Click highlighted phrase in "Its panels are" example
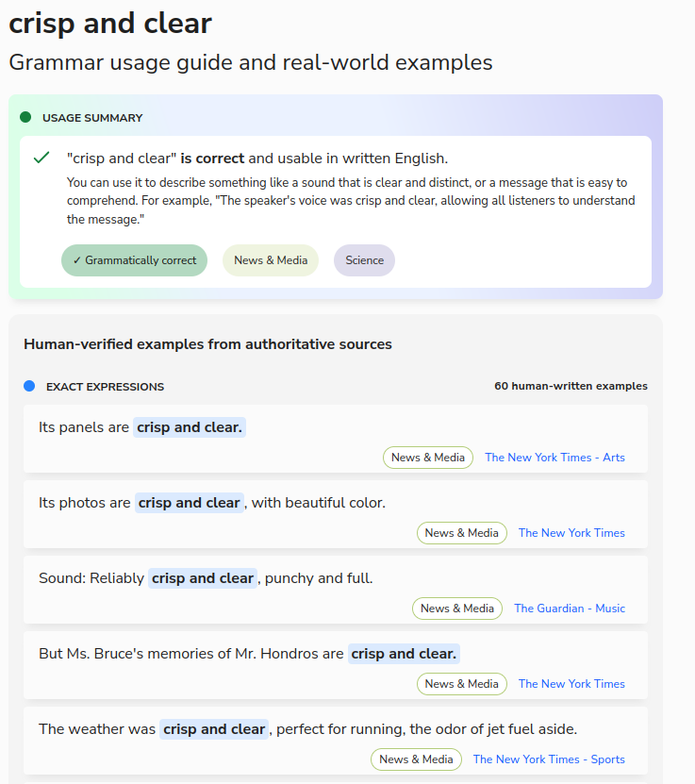 (x=190, y=427)
